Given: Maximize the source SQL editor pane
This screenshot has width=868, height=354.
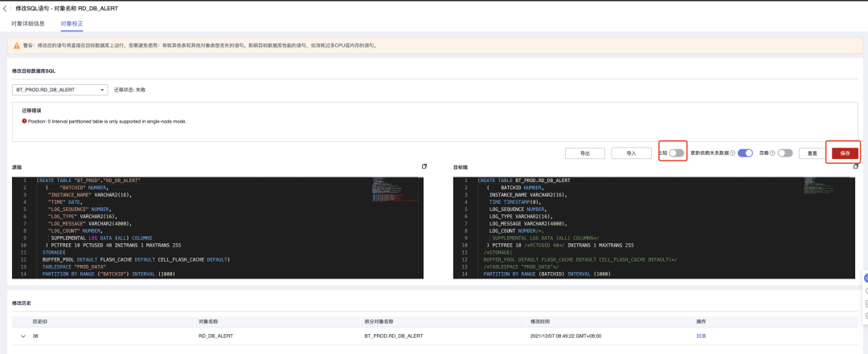Looking at the screenshot, I should [424, 166].
